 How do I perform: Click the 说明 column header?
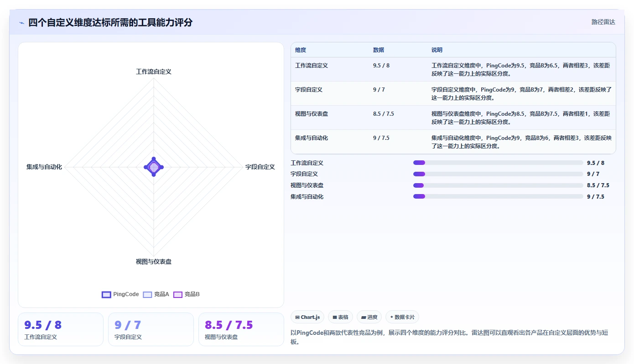(x=437, y=50)
